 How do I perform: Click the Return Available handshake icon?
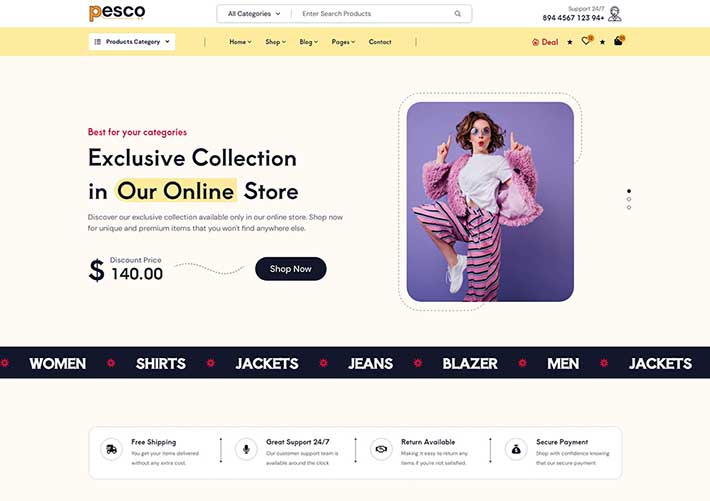click(x=381, y=449)
